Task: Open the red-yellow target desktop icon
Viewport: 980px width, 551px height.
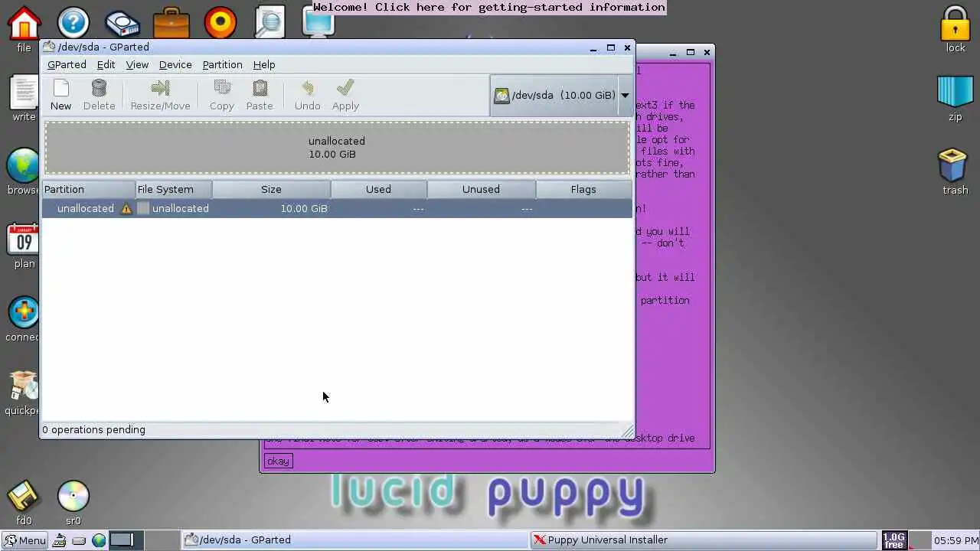Action: pos(220,23)
